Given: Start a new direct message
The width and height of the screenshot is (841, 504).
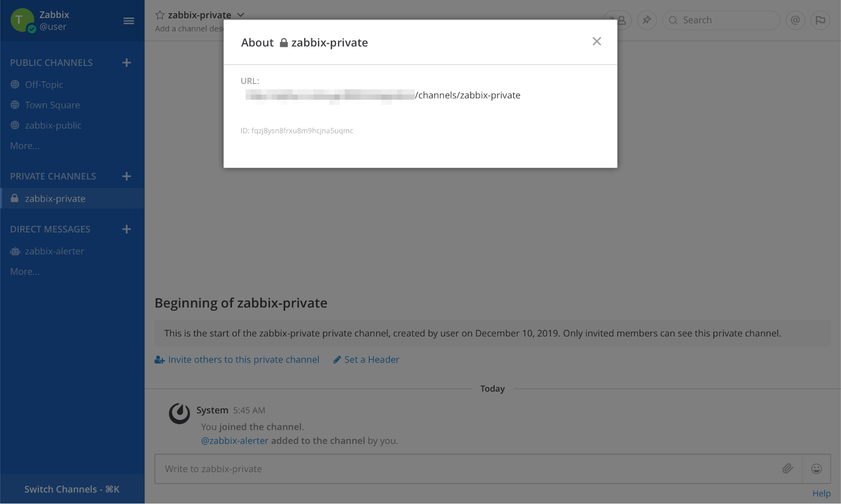Looking at the screenshot, I should point(126,229).
